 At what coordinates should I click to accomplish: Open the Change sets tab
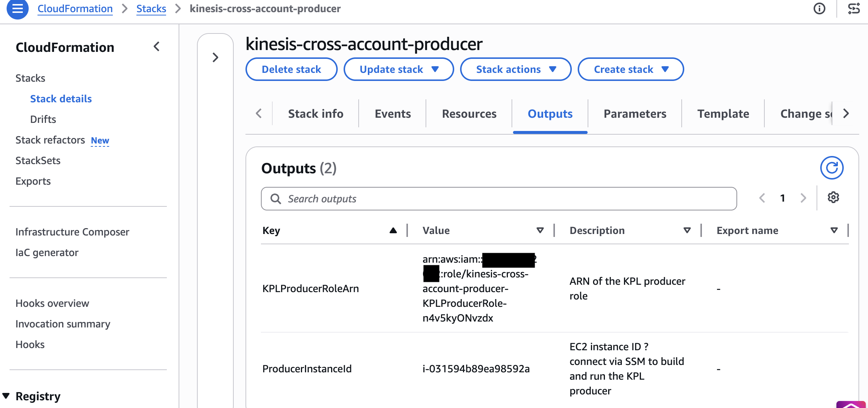point(806,114)
